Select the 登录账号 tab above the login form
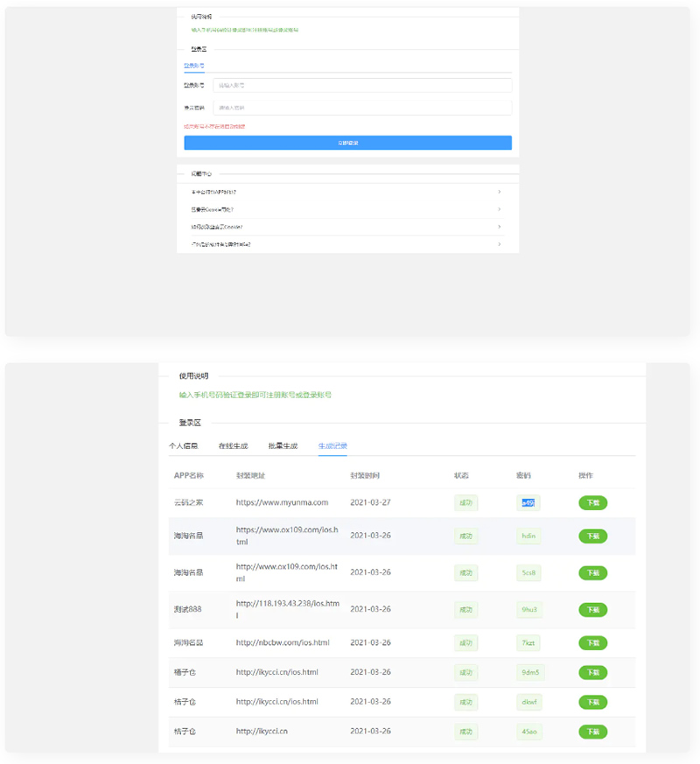The height and width of the screenshot is (764, 700). click(194, 66)
